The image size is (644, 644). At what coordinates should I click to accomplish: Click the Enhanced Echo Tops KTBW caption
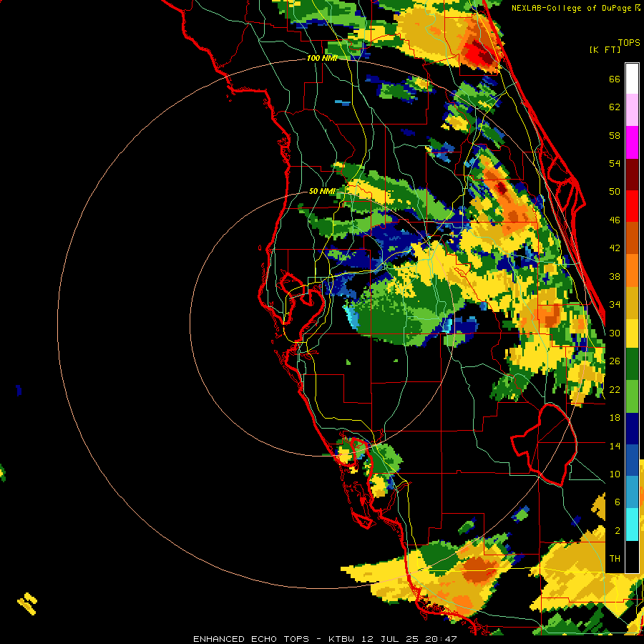325,639
